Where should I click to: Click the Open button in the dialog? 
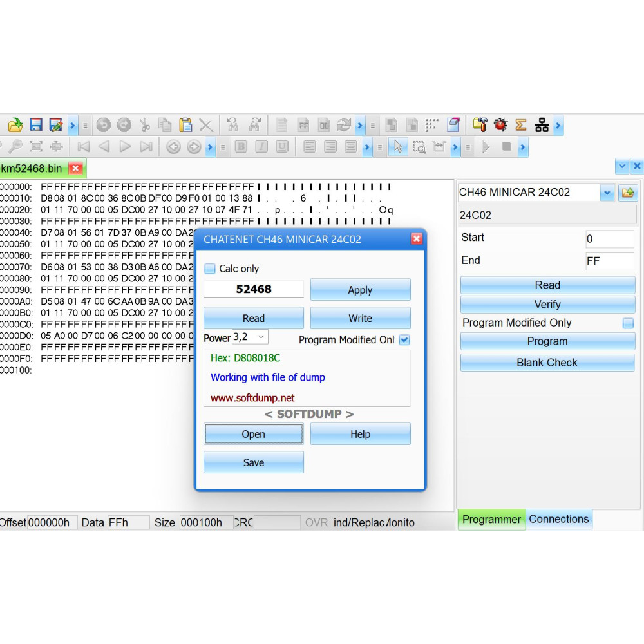pyautogui.click(x=253, y=434)
